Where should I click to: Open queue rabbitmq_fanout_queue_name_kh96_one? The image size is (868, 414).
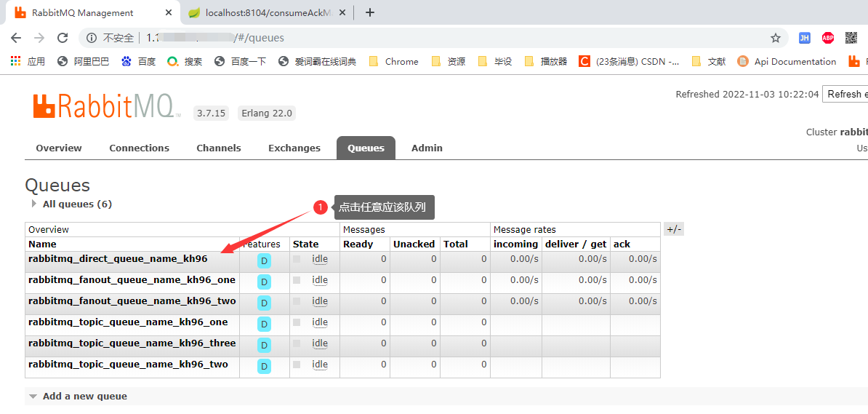click(x=132, y=280)
